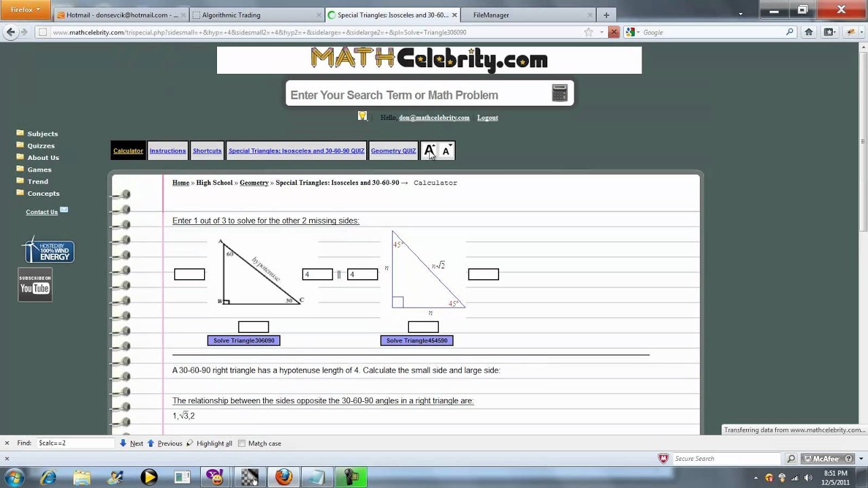Image resolution: width=868 pixels, height=488 pixels.
Task: Open the Games sidebar folder
Action: click(34, 169)
